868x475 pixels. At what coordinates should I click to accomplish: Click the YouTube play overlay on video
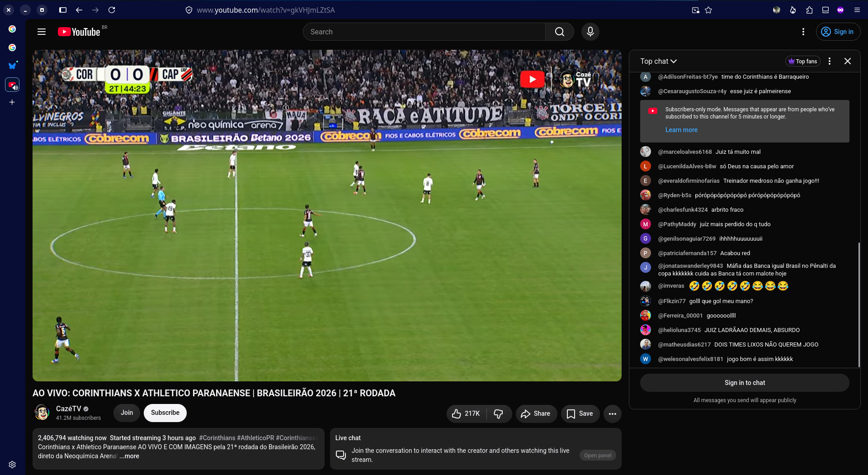pos(532,79)
